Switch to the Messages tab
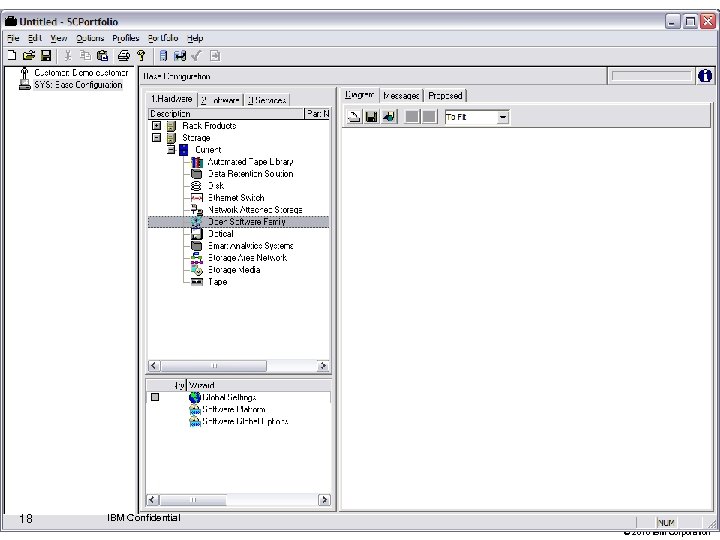The width and height of the screenshot is (720, 540). point(401,96)
